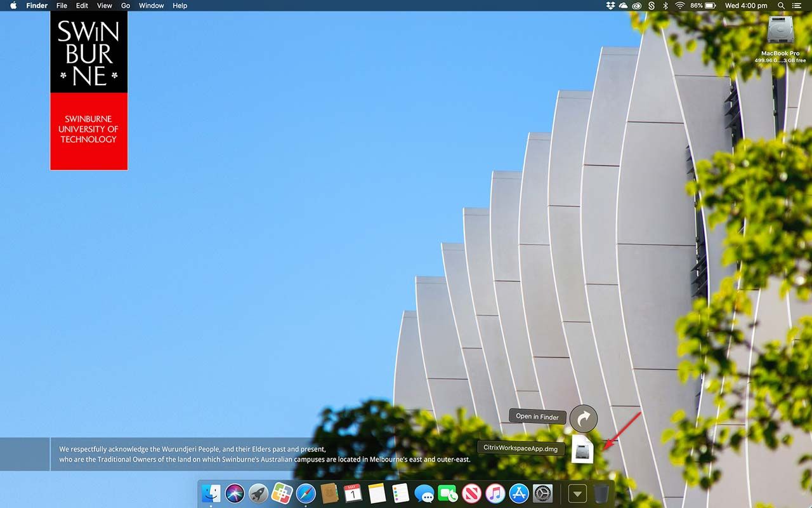Image resolution: width=812 pixels, height=508 pixels.
Task: Open the Trash in the Dock
Action: pos(601,493)
